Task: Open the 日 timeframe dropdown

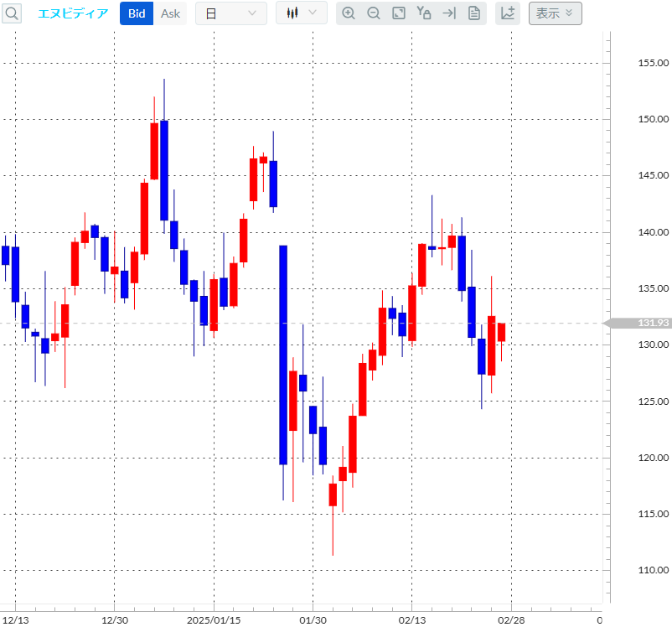Action: click(231, 13)
